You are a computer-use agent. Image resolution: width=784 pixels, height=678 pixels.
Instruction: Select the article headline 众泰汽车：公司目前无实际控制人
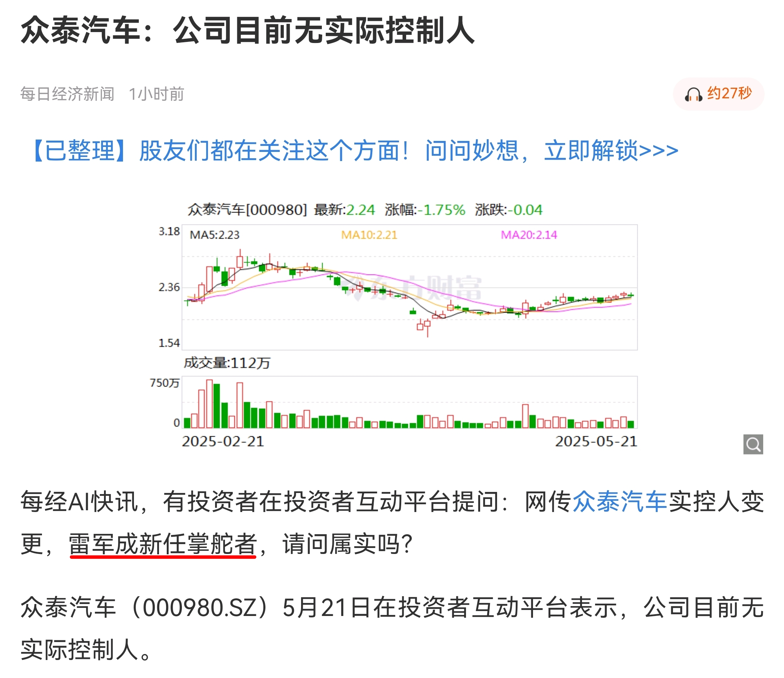pyautogui.click(x=248, y=30)
